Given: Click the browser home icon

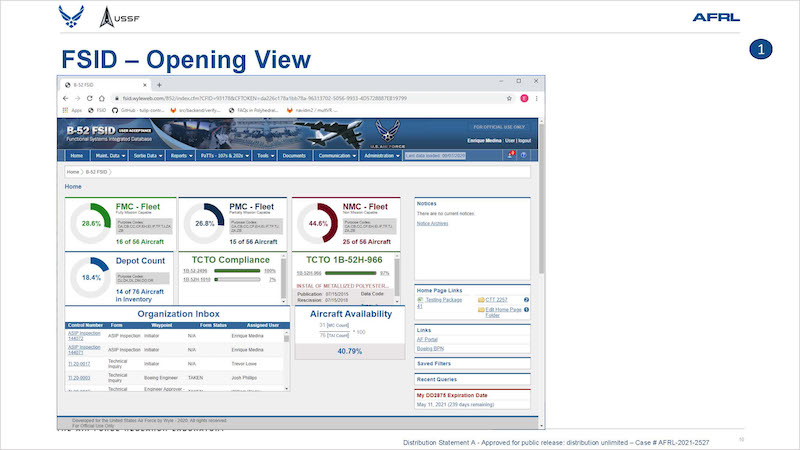Looking at the screenshot, I should 102,98.
